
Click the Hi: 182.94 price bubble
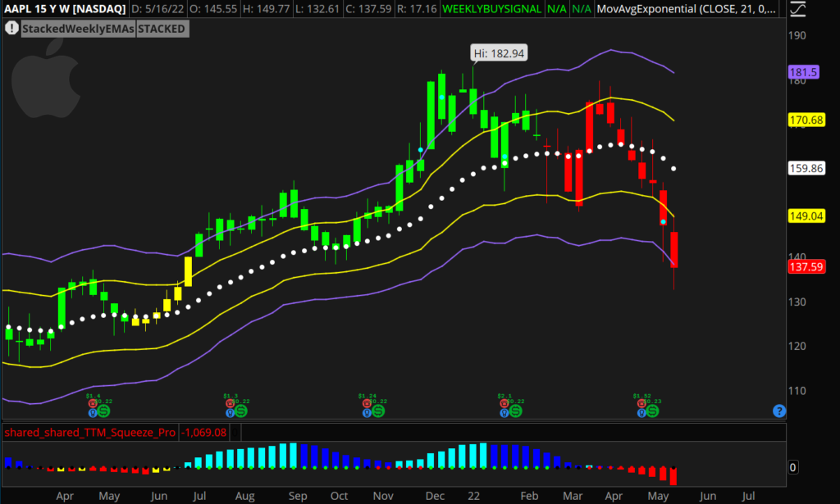499,53
